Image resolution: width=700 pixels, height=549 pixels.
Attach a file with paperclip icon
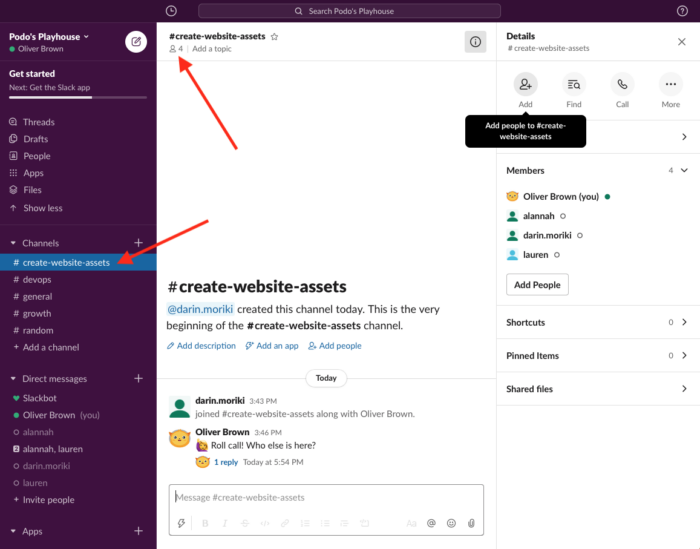471,522
